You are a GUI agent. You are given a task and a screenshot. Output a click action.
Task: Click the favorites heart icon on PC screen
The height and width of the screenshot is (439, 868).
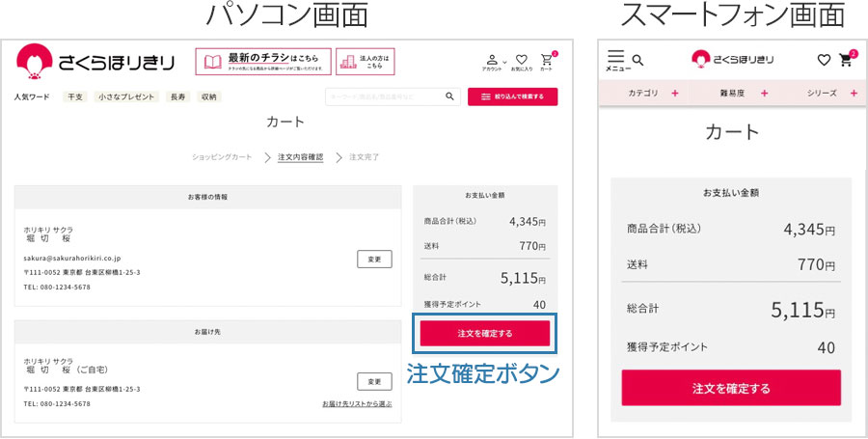click(521, 61)
